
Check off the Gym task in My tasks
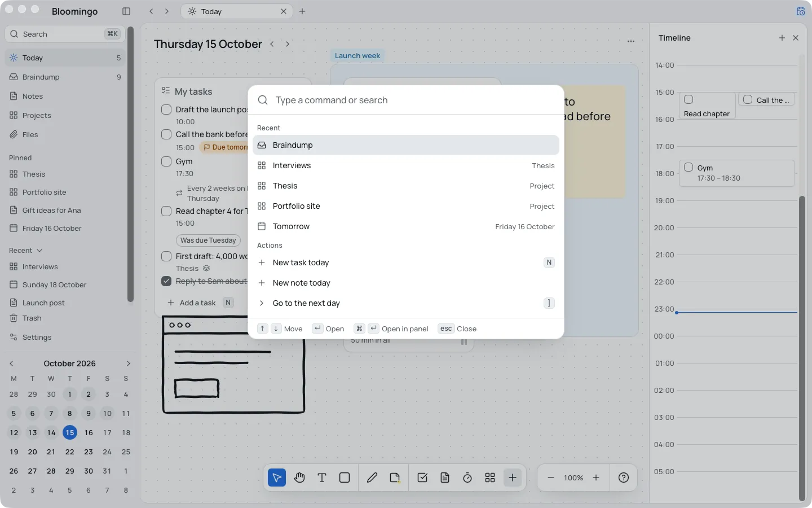[166, 161]
